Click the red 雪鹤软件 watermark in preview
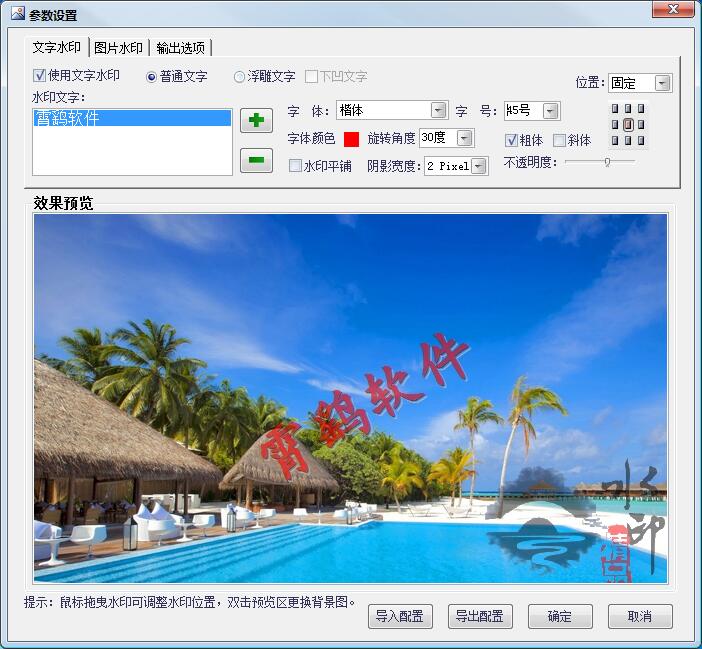Screen dimensions: 702x649 364,405
